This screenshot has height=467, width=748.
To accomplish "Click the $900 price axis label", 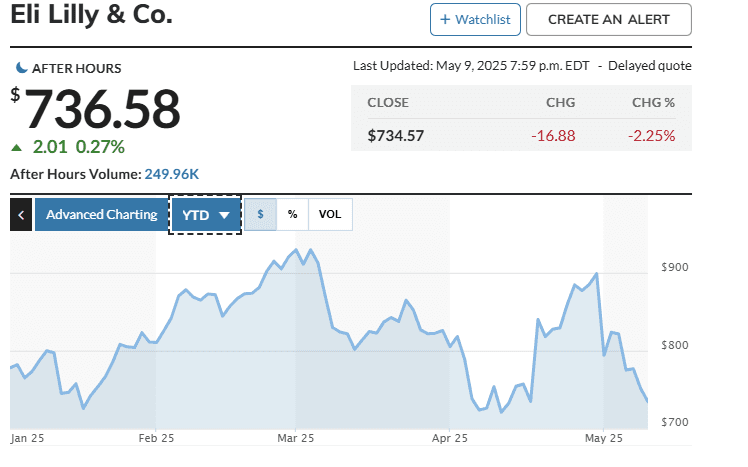I will click(x=675, y=267).
